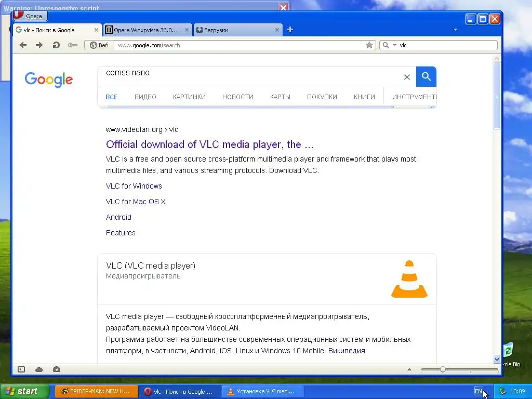The width and height of the screenshot is (532, 399).
Task: Click the Opera Turbo speedometer icon
Action: pyautogui.click(x=57, y=369)
